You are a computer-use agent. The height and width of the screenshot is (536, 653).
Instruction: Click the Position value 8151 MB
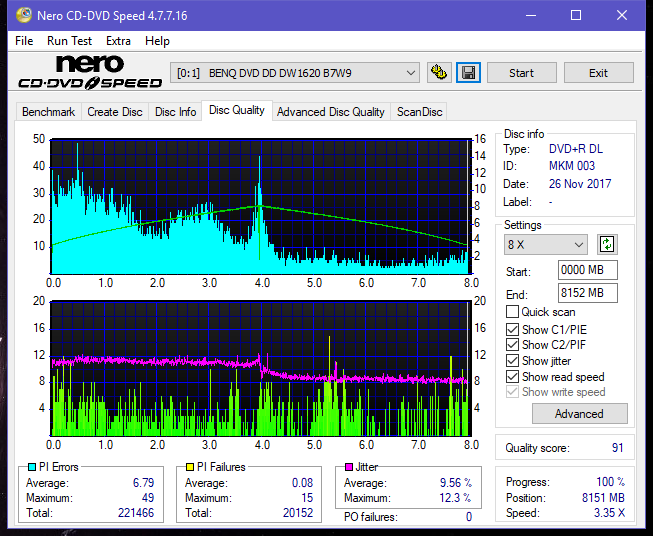(603, 498)
